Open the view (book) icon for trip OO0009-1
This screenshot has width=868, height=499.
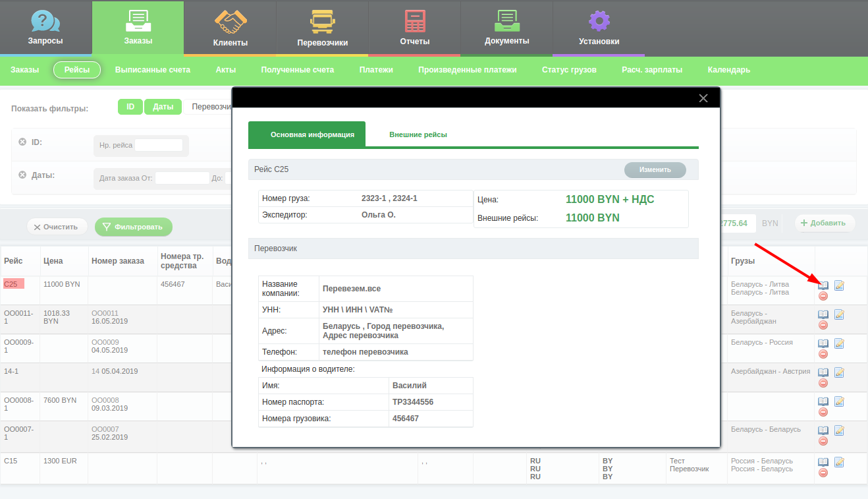[x=823, y=343]
